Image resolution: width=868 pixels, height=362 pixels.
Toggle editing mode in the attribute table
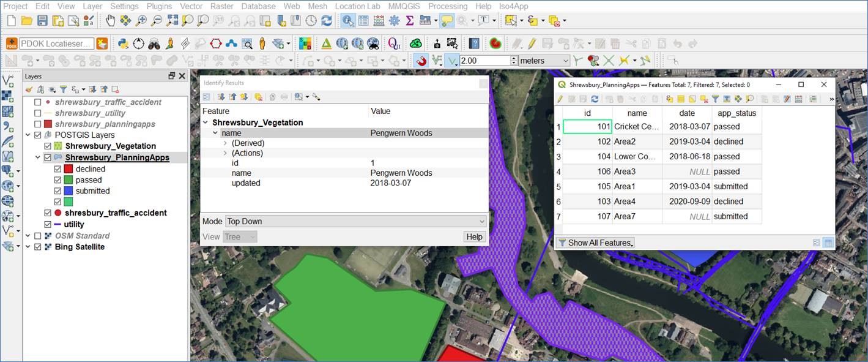click(558, 98)
